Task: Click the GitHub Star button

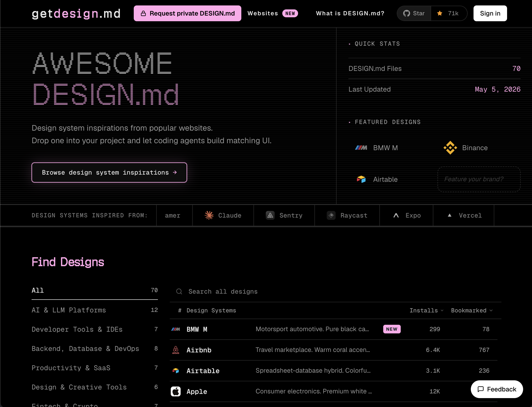Action: (x=414, y=13)
